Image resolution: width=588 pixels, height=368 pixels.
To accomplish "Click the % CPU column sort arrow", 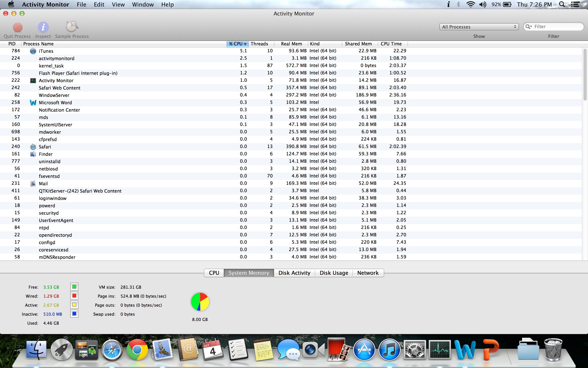I will point(245,44).
